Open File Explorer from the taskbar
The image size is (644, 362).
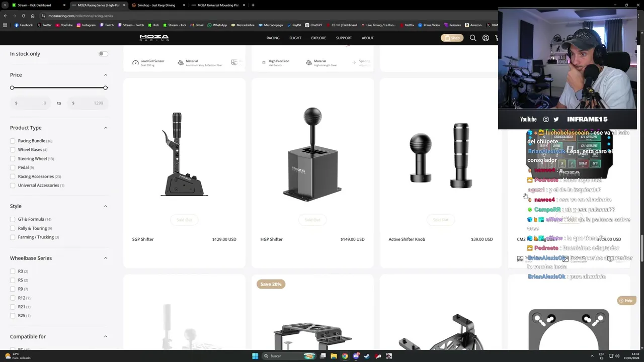pos(334,356)
